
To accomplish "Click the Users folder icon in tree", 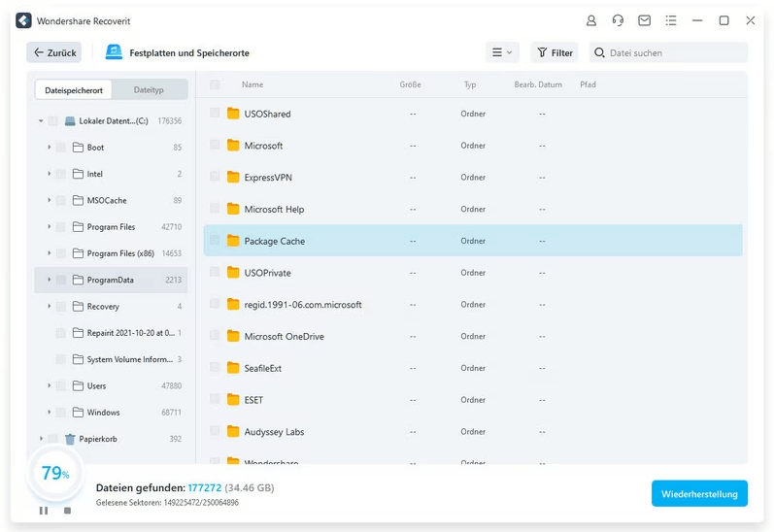I will pos(78,385).
